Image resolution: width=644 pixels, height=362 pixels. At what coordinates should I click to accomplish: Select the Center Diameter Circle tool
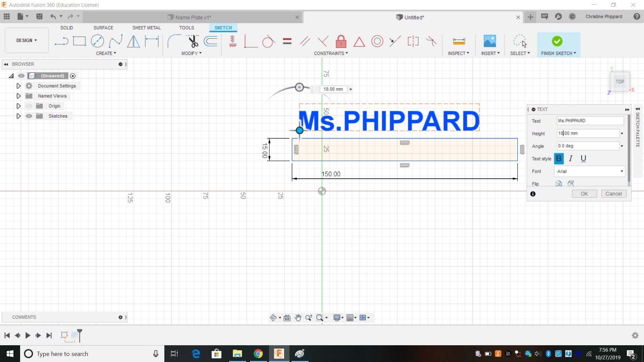(x=97, y=41)
